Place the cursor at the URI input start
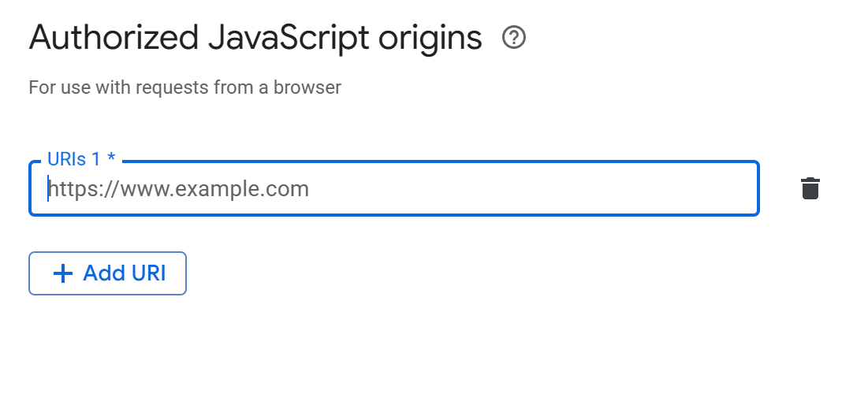Image resolution: width=868 pixels, height=401 pixels. tap(49, 189)
